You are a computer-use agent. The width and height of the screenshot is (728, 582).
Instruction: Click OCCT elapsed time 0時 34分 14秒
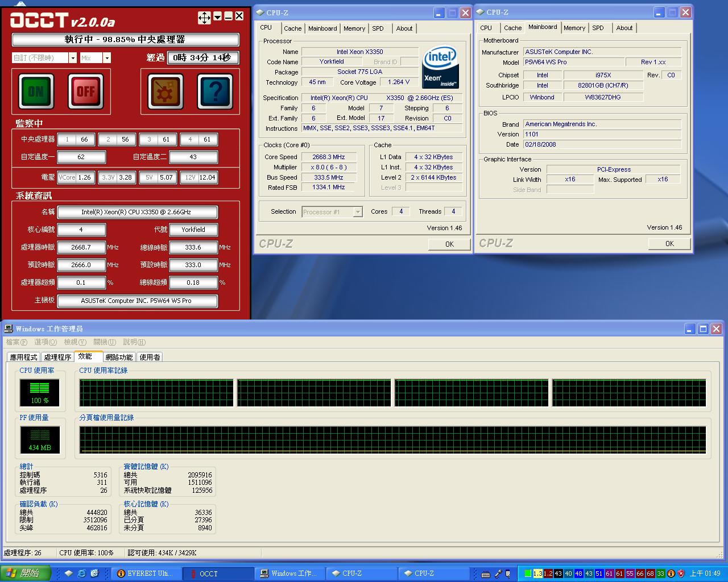click(202, 58)
